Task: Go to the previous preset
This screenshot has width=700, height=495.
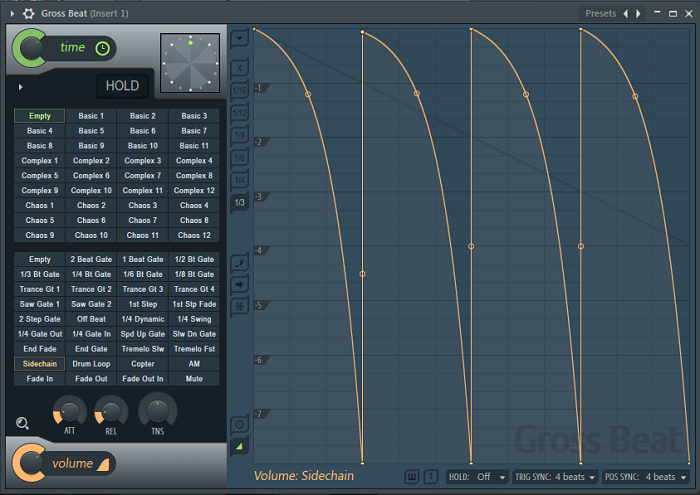Action: pos(625,14)
